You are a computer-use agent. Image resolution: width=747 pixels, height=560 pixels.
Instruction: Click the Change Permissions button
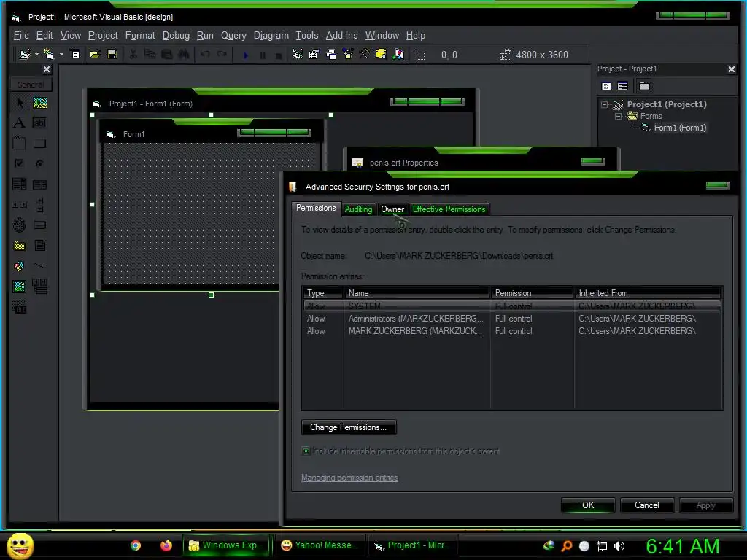point(349,427)
